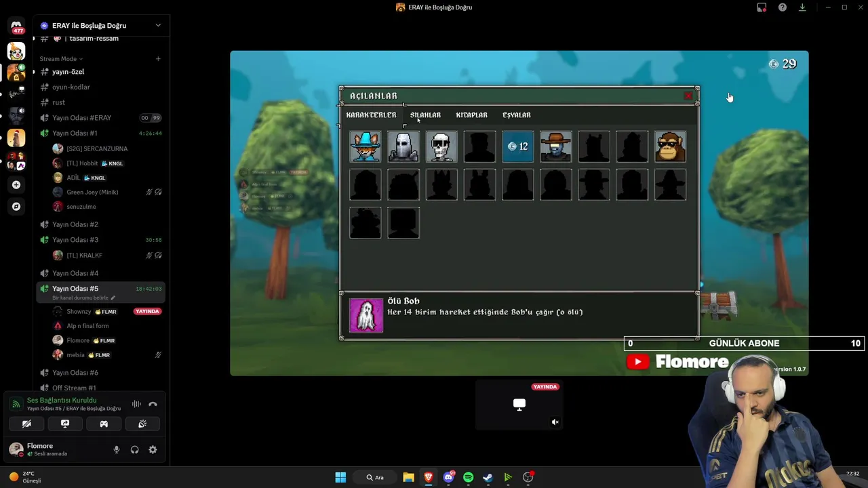The image size is (868, 488).
Task: Open Steam from the taskbar
Action: 488,477
